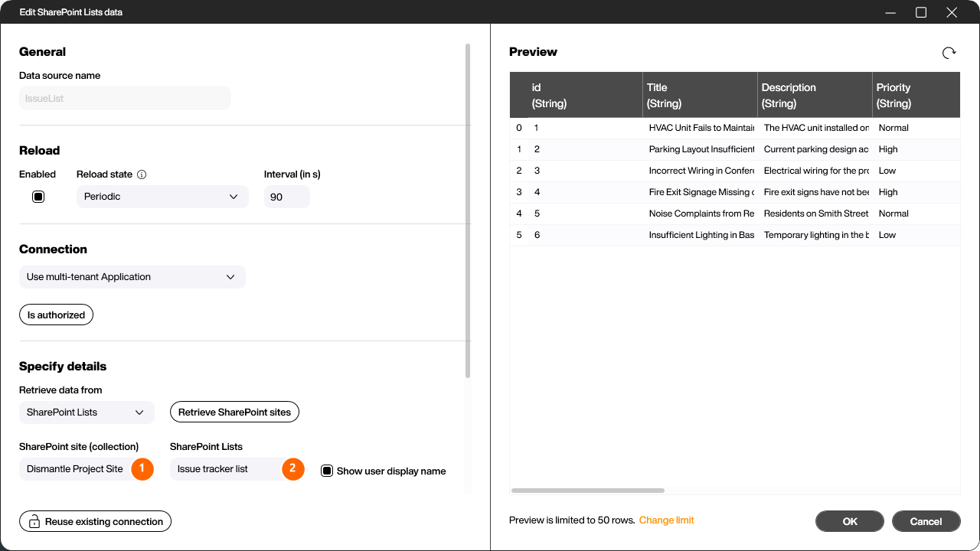Click the Cancel button
Screen dimensions: 980x551
click(926, 521)
